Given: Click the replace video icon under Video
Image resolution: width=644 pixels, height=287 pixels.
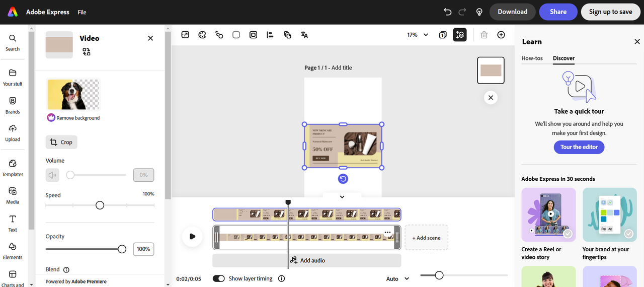Looking at the screenshot, I should click(87, 51).
